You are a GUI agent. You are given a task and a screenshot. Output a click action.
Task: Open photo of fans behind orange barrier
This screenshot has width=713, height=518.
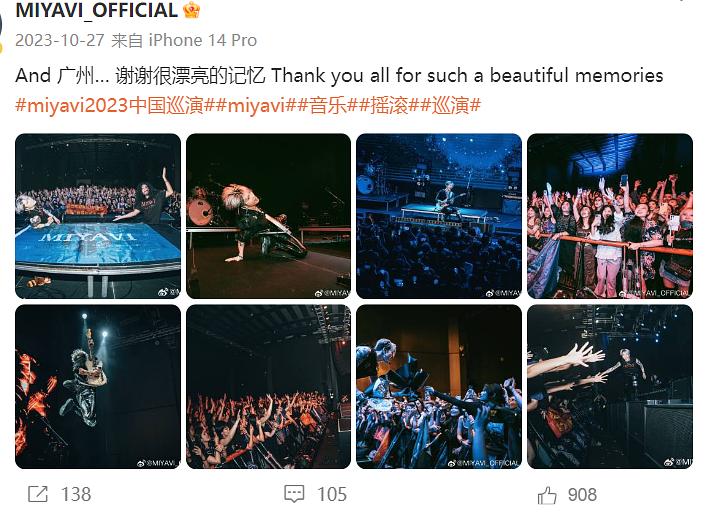(610, 216)
